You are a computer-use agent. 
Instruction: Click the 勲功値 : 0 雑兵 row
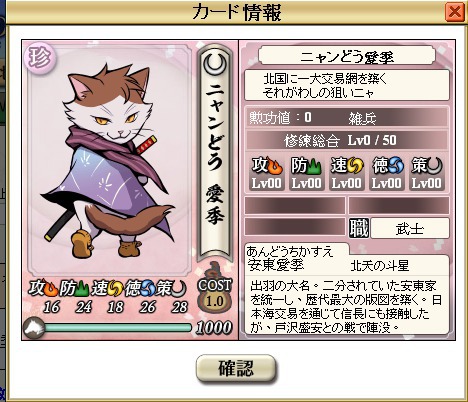347,118
